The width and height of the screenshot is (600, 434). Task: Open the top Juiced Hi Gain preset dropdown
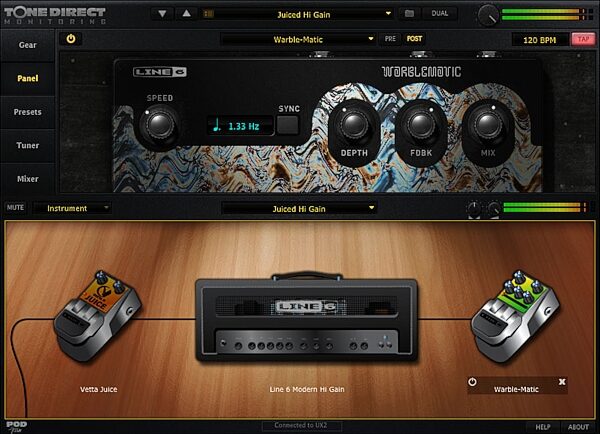click(298, 15)
